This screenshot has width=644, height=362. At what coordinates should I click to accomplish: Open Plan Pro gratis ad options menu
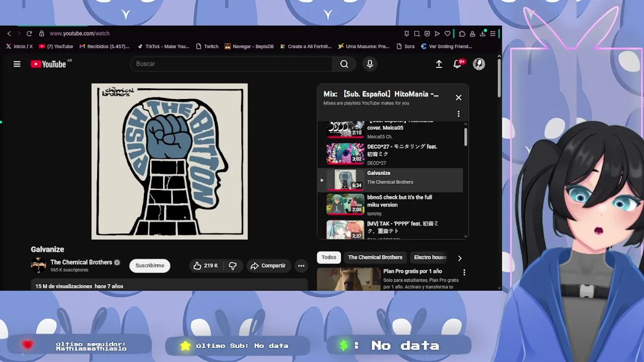(x=464, y=273)
